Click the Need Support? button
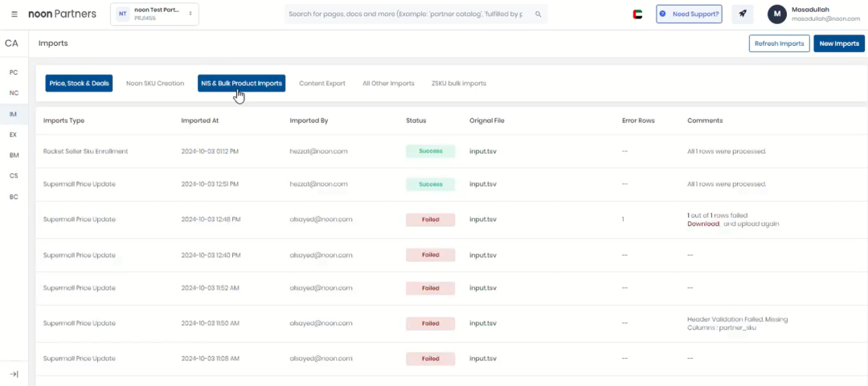Viewport: 868px width, 386px height. click(x=690, y=14)
